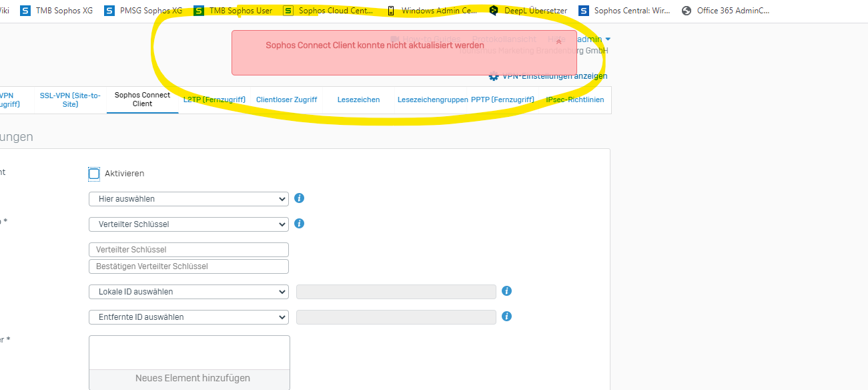Click the grey field beside 'Entfernte ID auswählen'
Image resolution: width=868 pixels, height=390 pixels.
(x=396, y=317)
